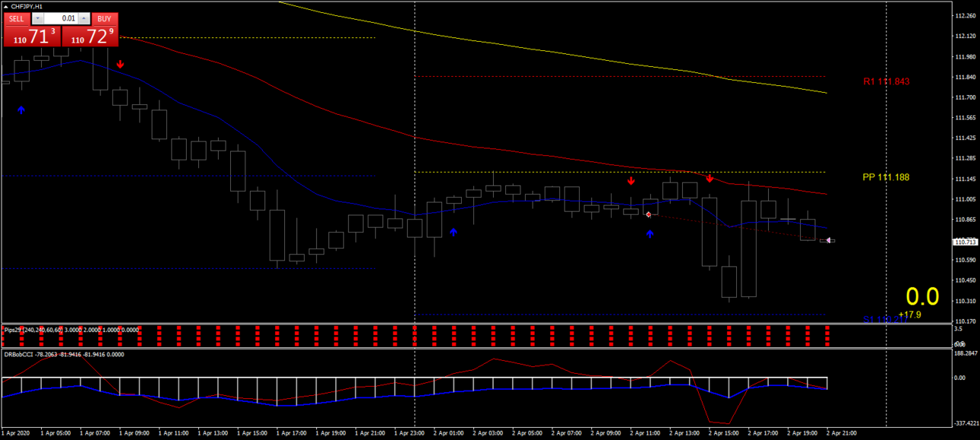This screenshot has height=440, width=980.
Task: Click the 2 Apr 21:00 time label
Action: pos(842,433)
